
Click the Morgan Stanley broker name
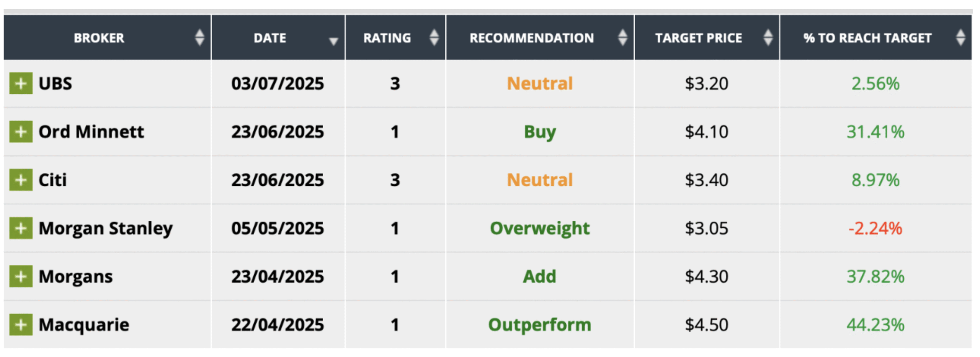(106, 228)
